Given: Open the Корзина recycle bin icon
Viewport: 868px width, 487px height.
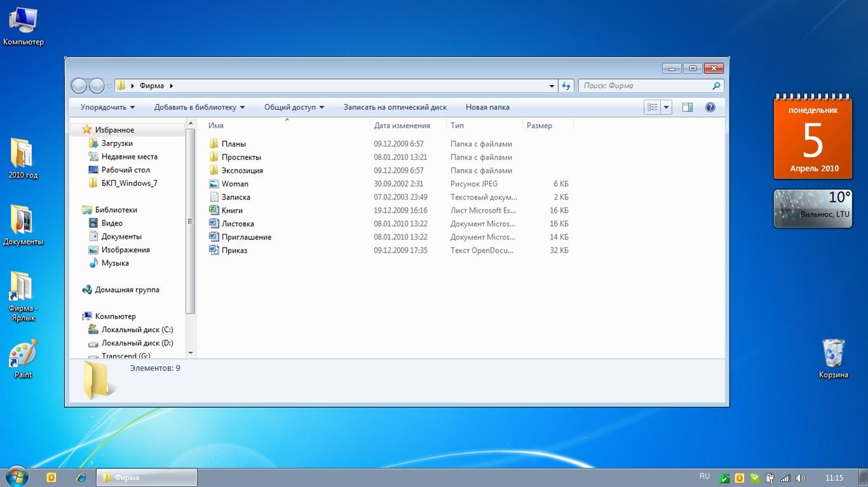Looking at the screenshot, I should [x=833, y=354].
